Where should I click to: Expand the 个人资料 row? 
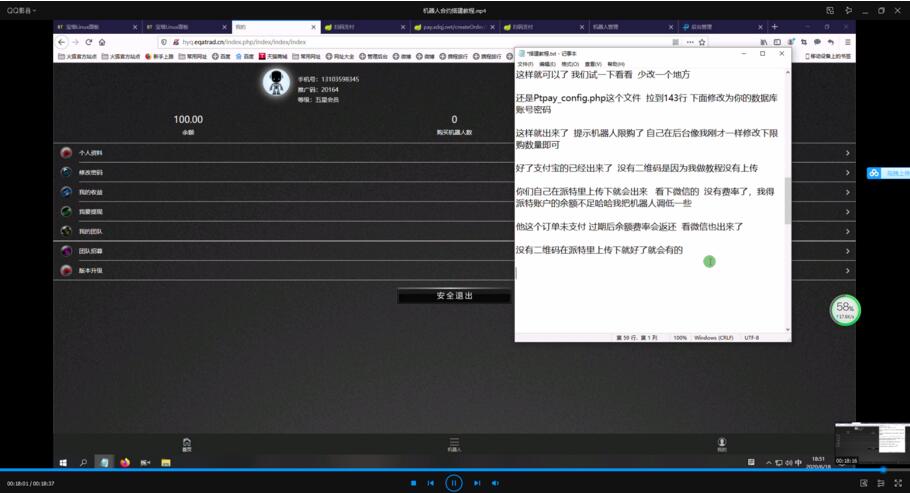click(450, 153)
